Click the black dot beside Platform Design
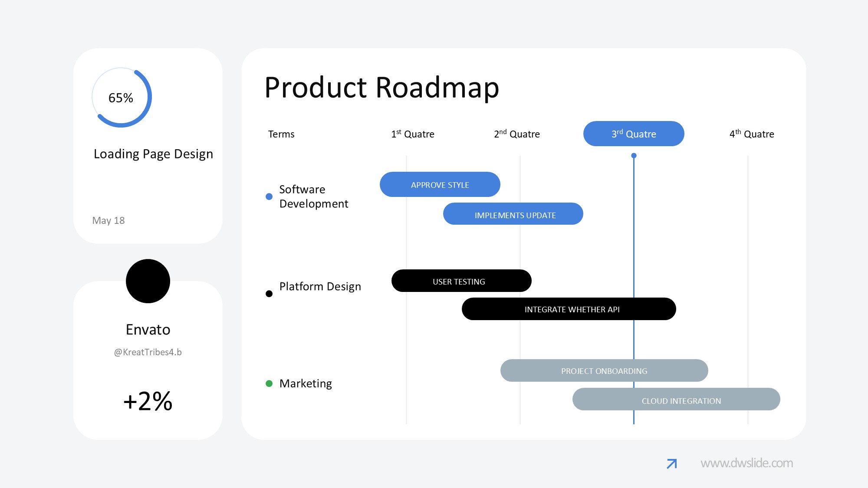 pyautogui.click(x=269, y=294)
